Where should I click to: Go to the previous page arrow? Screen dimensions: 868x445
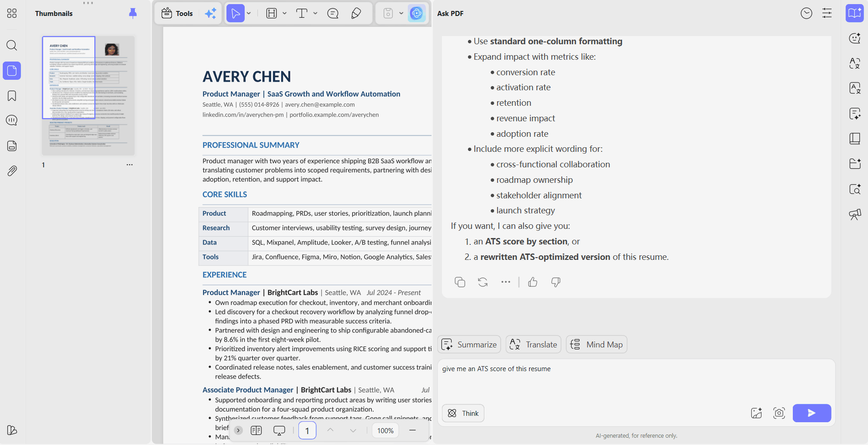pos(330,430)
